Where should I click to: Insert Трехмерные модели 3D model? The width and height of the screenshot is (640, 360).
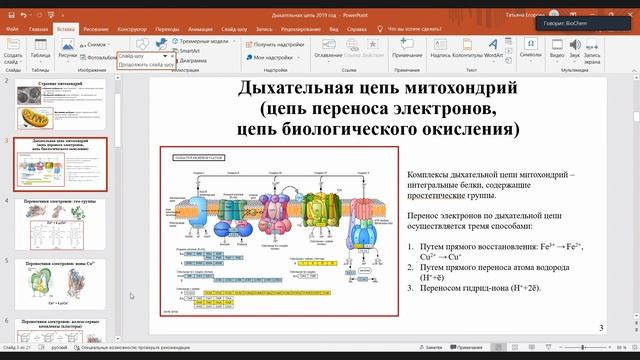201,41
